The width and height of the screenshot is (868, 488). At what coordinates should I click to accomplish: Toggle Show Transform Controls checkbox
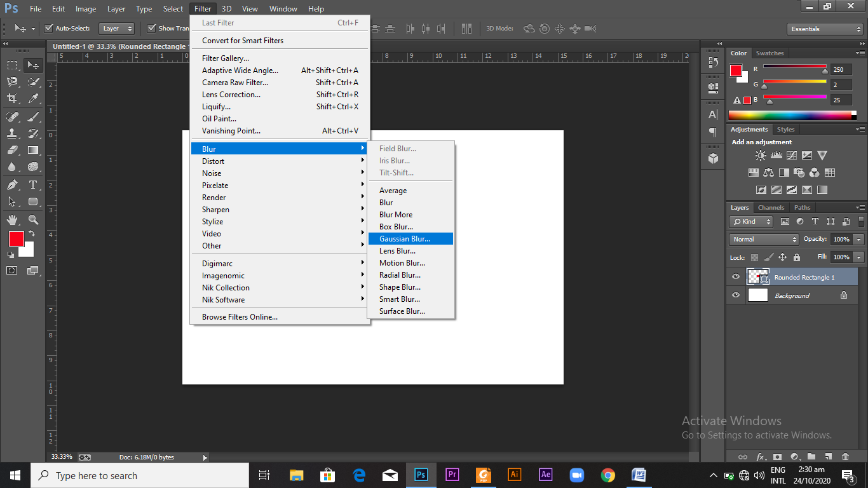pyautogui.click(x=152, y=28)
